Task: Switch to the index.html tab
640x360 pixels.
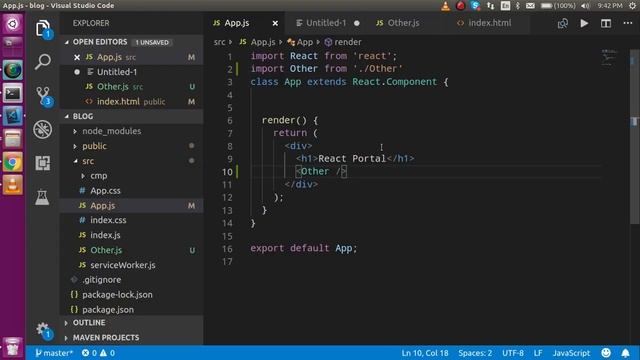Action: point(489,23)
